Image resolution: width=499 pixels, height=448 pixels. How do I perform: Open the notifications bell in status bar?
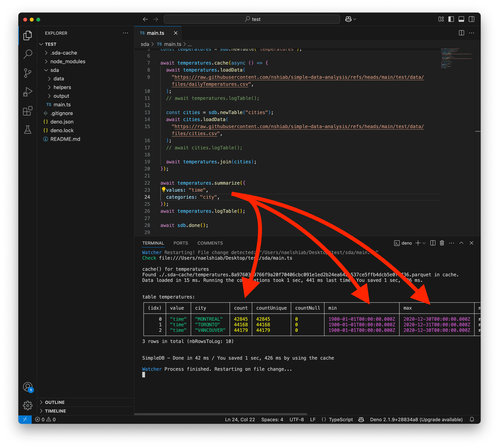[472, 419]
